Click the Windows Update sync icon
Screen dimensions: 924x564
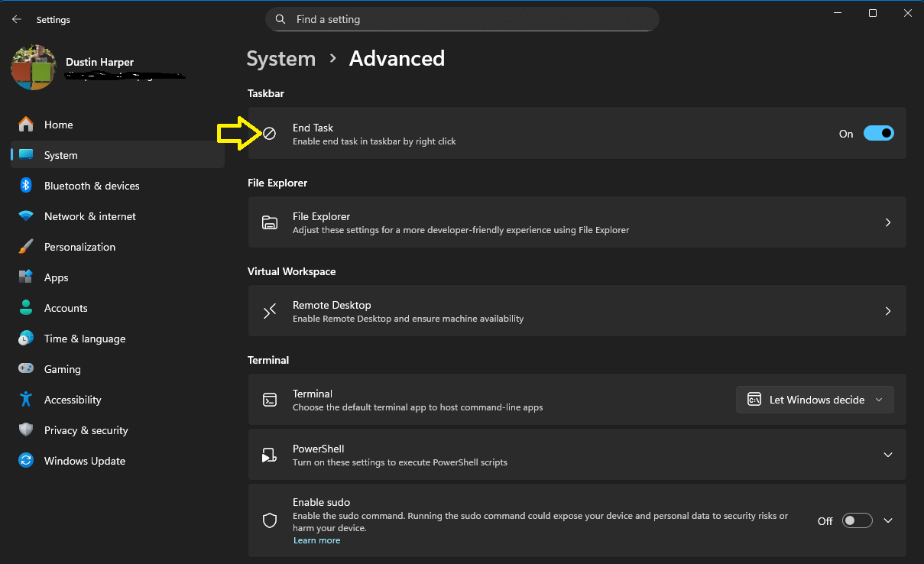tap(26, 461)
